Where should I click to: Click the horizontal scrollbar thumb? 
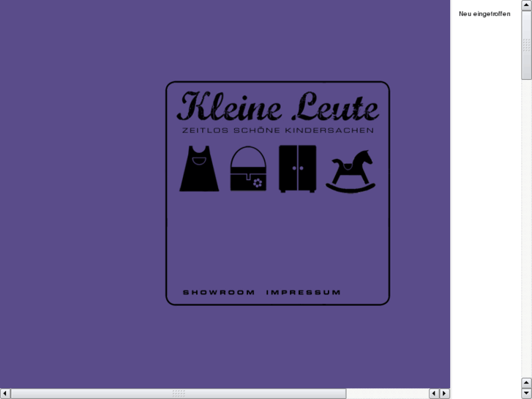click(179, 394)
